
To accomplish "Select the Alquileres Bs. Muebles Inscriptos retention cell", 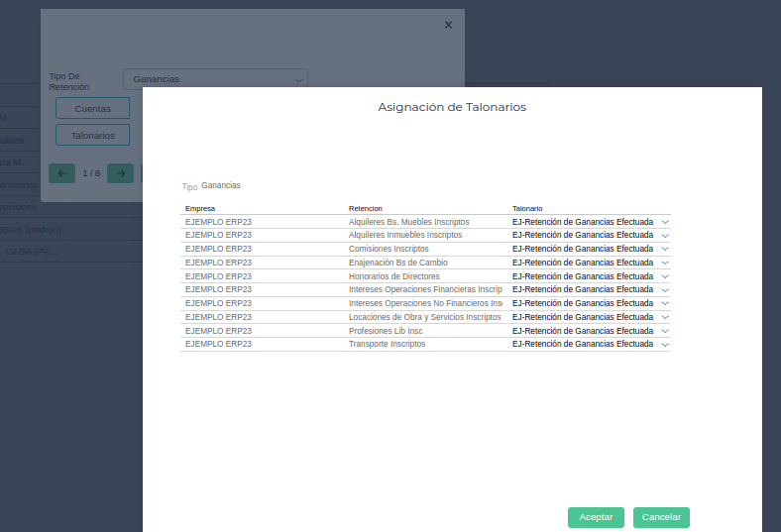I will [409, 222].
